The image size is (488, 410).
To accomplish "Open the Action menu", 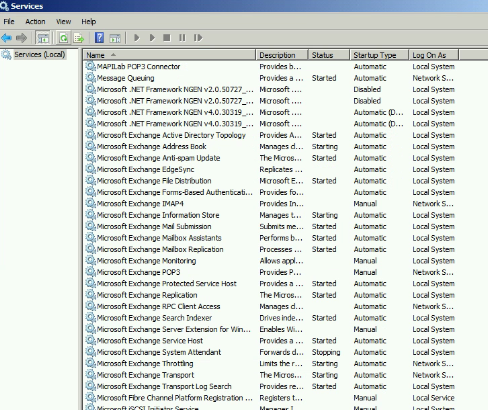I will point(35,22).
